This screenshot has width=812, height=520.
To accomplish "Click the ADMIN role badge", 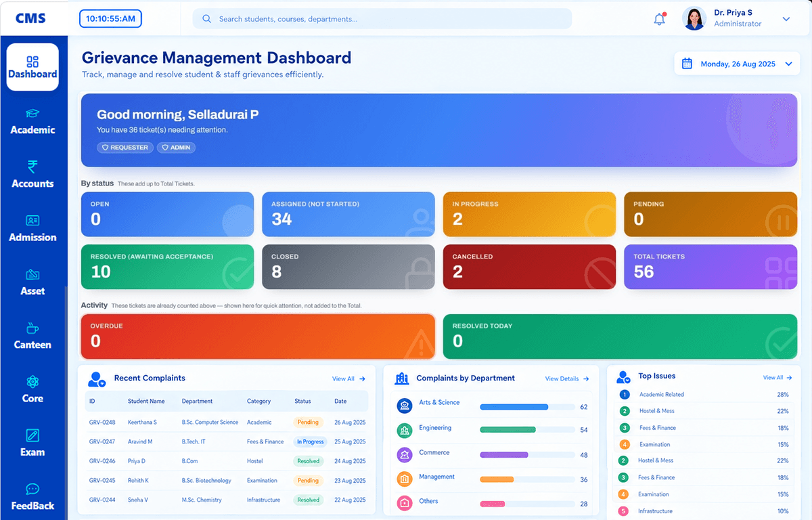I will 176,147.
